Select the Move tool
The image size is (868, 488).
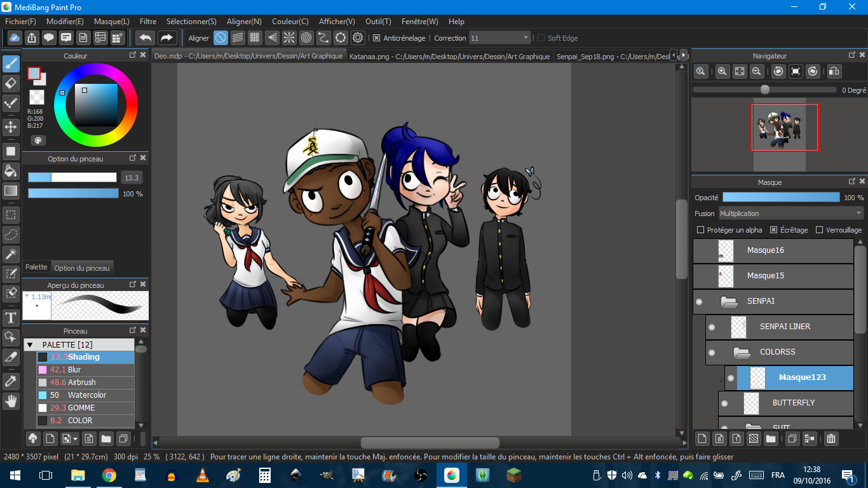point(11,127)
